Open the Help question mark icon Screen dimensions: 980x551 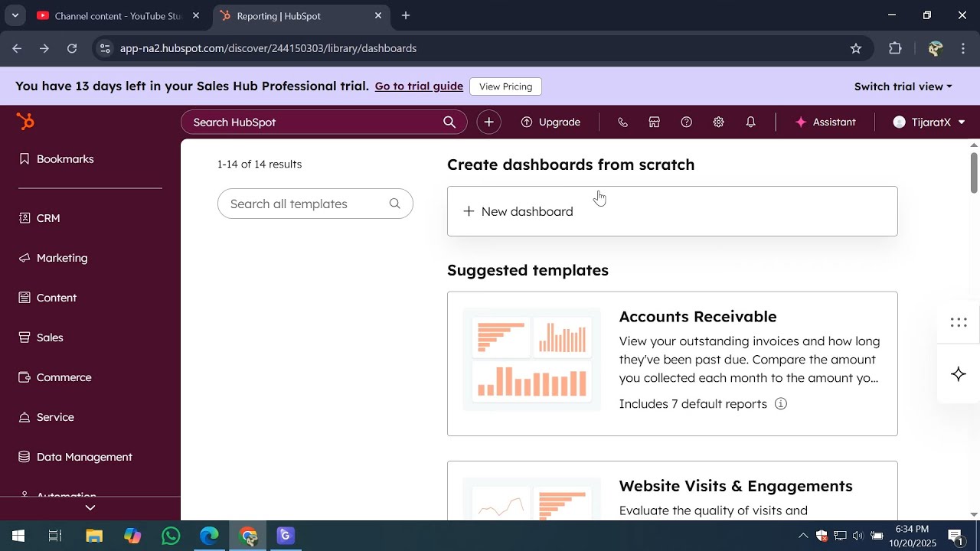[687, 122]
